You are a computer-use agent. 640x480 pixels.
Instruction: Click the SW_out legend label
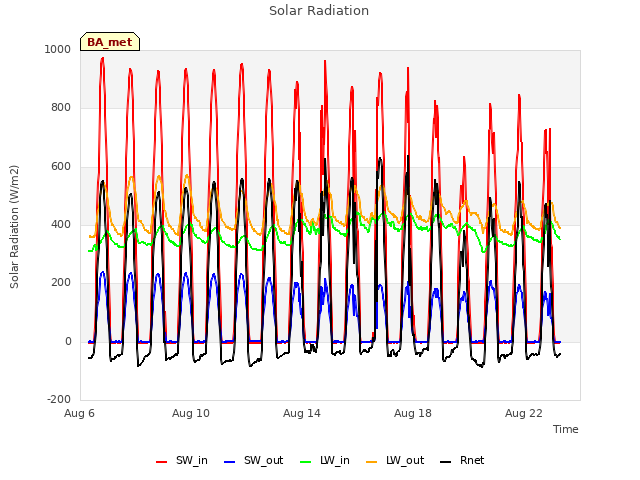[263, 460]
